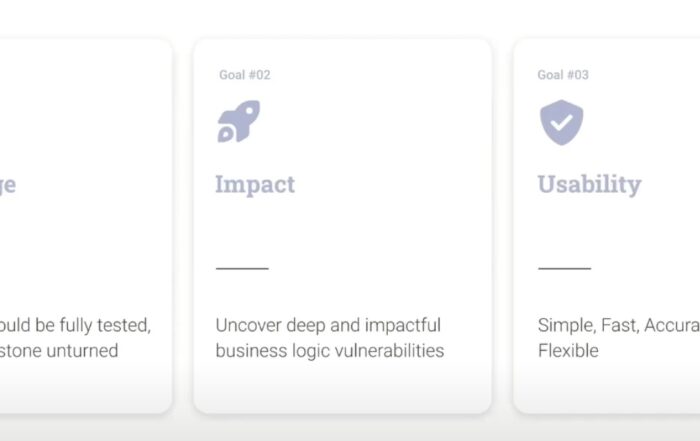This screenshot has width=700, height=441.
Task: Select the Goal #02 label
Action: tap(245, 75)
